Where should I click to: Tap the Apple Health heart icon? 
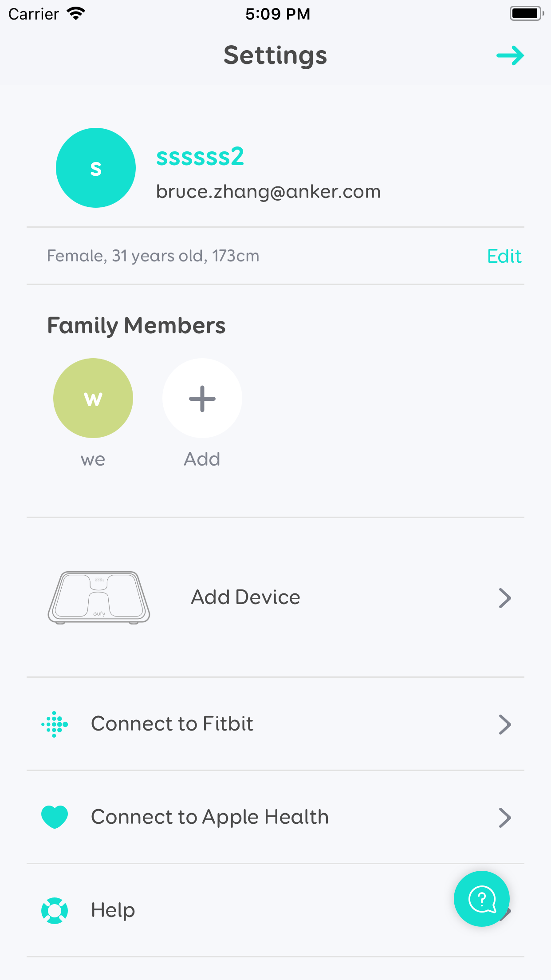55,817
